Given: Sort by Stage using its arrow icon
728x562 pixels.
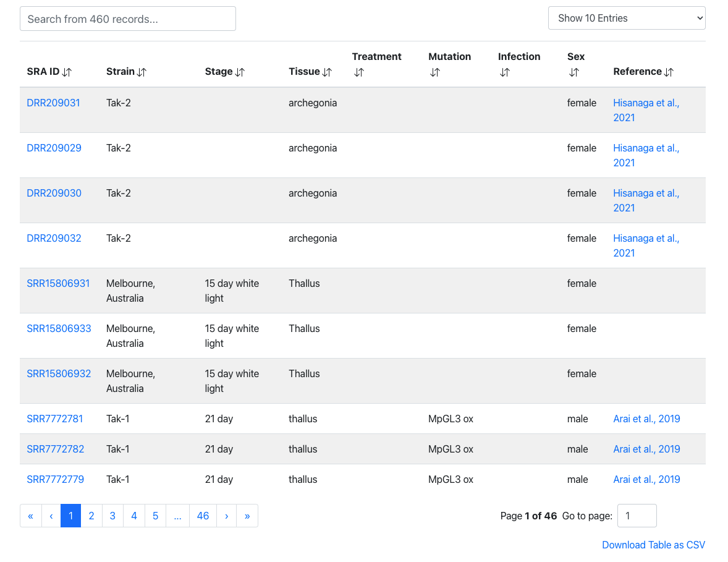Looking at the screenshot, I should coord(240,72).
